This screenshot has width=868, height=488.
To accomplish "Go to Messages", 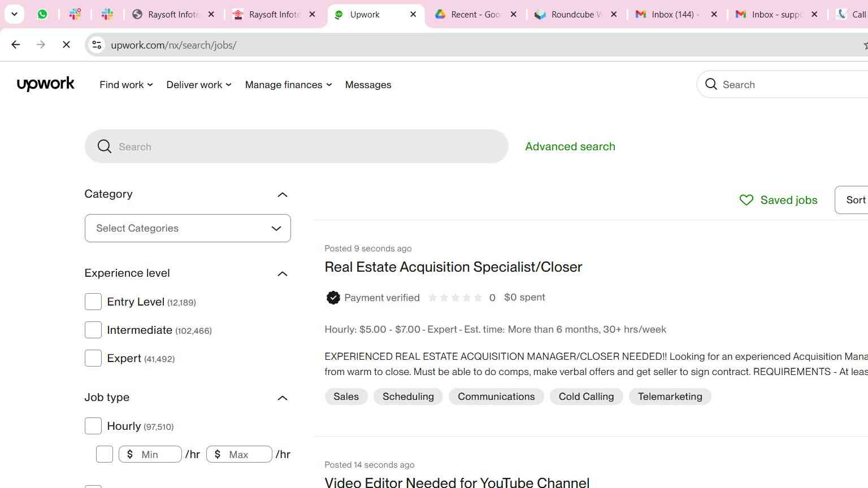I will point(368,85).
